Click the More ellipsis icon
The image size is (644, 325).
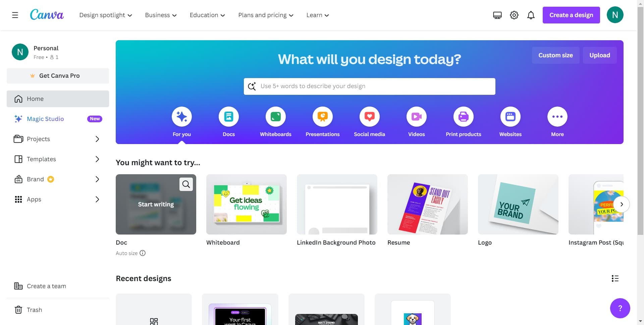pyautogui.click(x=557, y=116)
